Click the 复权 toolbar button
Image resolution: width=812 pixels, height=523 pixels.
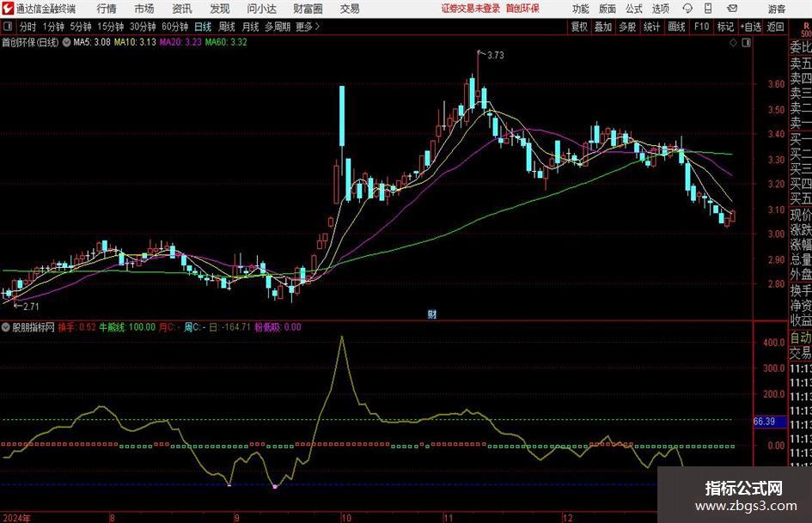coord(579,27)
